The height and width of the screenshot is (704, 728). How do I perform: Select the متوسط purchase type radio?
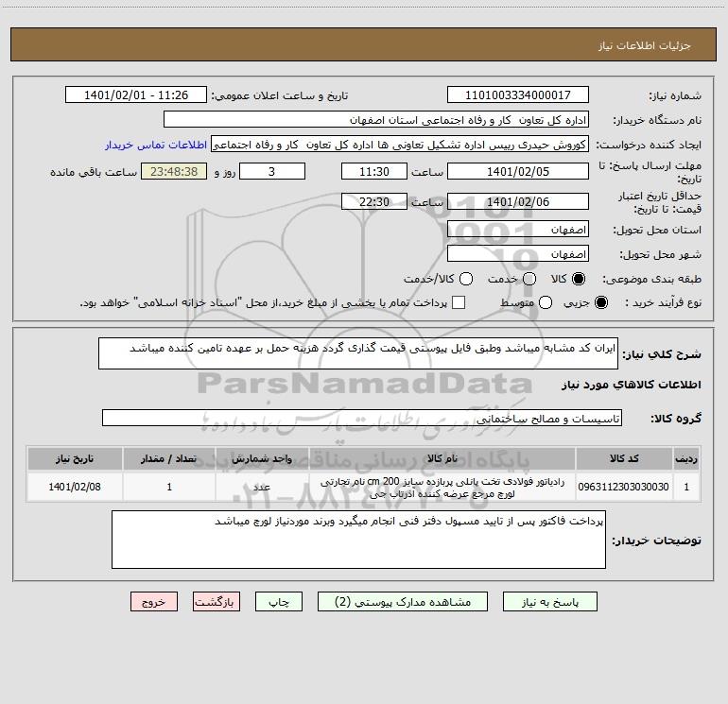click(x=546, y=302)
